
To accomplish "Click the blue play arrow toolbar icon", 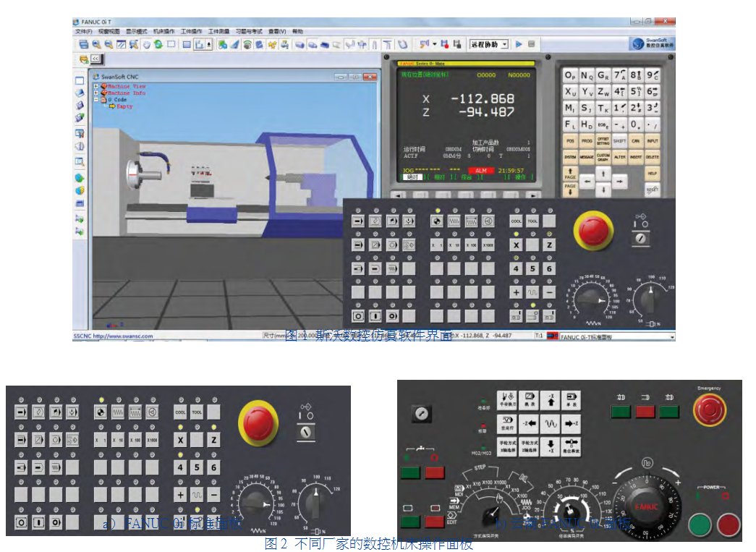I will (x=519, y=44).
